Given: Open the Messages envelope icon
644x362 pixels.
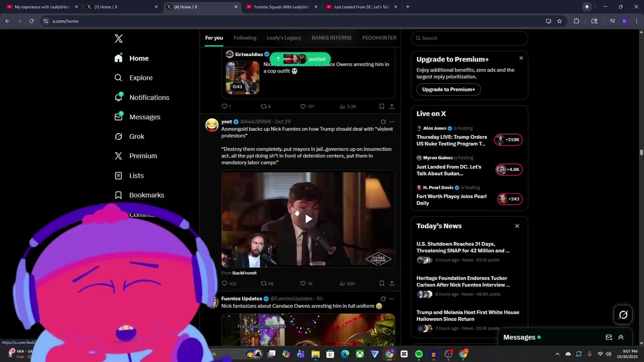Looking at the screenshot, I should [x=118, y=117].
